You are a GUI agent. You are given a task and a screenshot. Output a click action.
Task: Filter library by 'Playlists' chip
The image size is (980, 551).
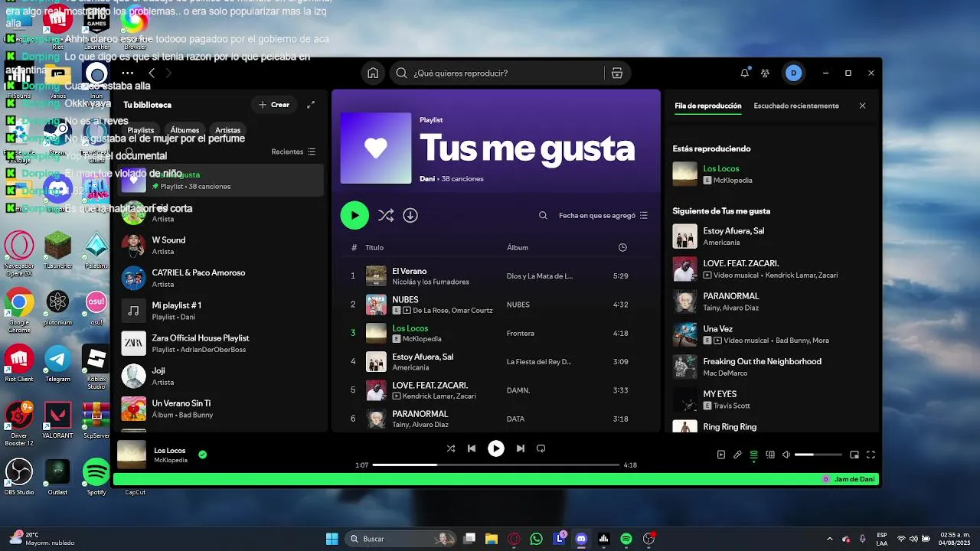[141, 130]
